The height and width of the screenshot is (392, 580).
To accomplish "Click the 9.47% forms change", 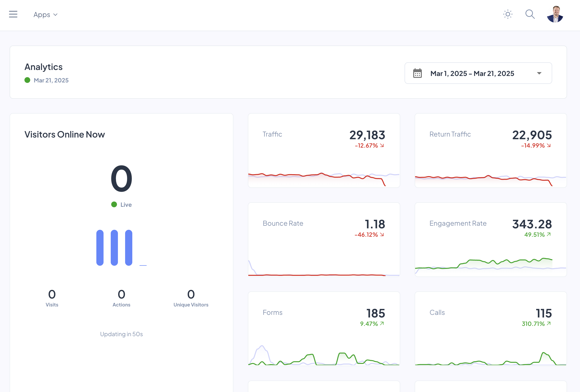I will point(372,324).
